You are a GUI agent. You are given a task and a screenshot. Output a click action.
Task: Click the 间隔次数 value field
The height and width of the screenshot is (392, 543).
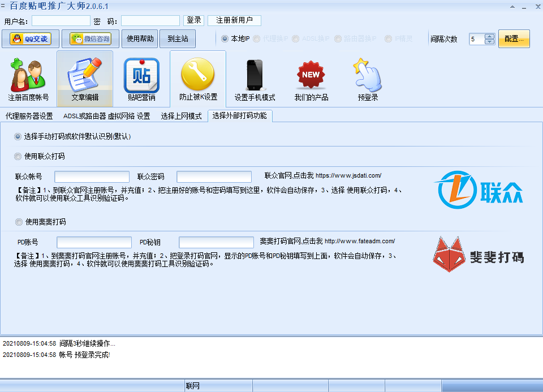click(x=477, y=39)
